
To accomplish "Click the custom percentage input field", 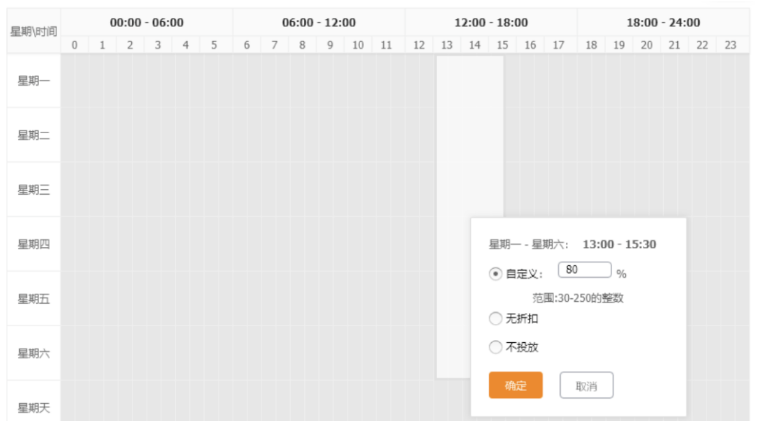I will (584, 270).
